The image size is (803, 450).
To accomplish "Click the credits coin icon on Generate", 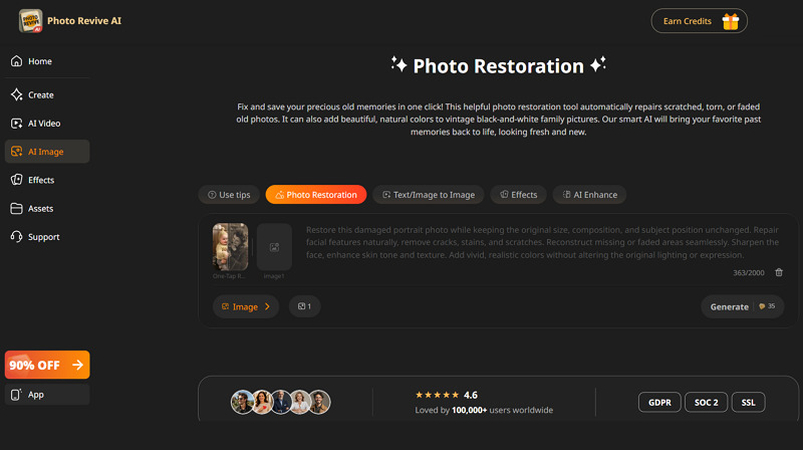I will pos(762,306).
